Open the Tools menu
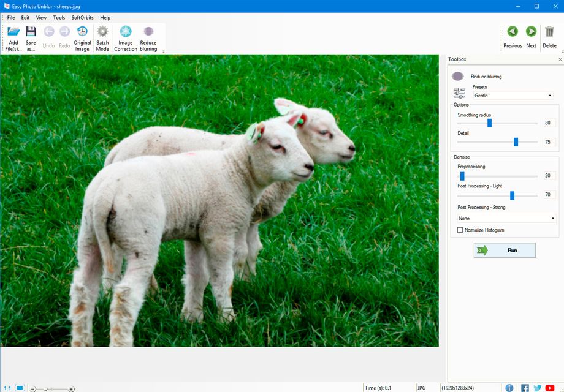The height and width of the screenshot is (392, 564). (x=59, y=18)
